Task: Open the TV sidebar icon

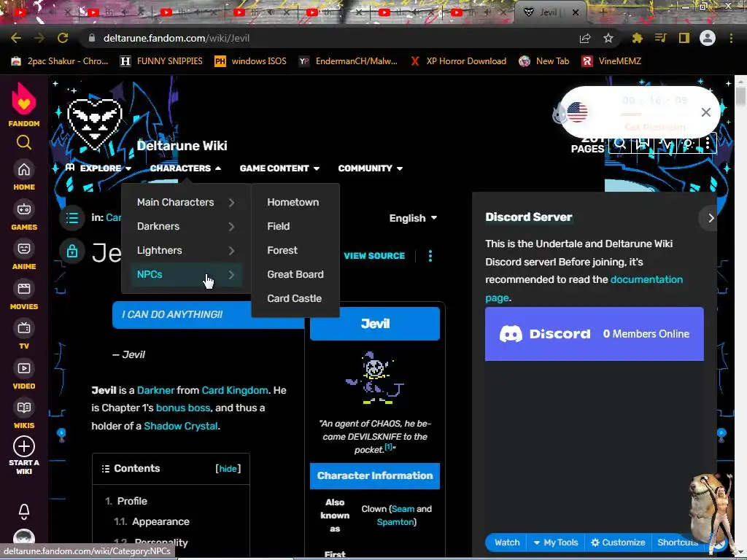Action: [x=24, y=328]
